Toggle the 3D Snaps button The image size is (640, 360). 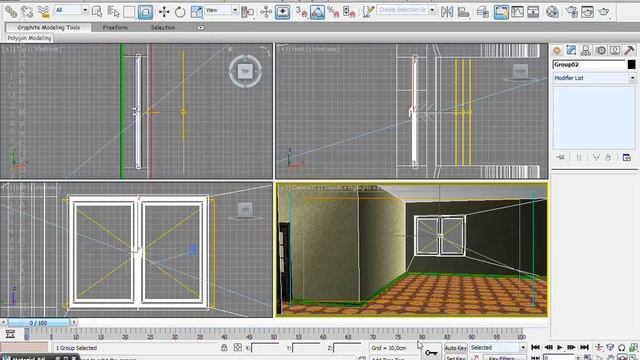click(301, 11)
